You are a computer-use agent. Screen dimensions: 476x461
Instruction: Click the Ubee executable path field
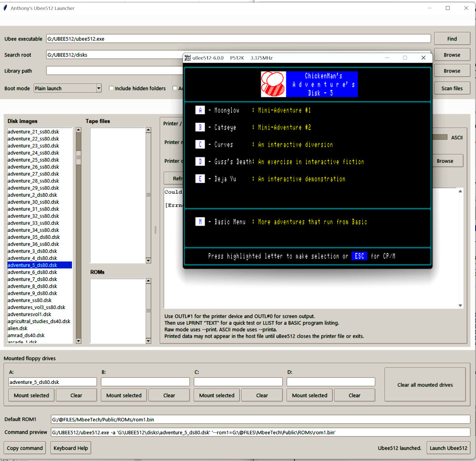[x=238, y=39]
